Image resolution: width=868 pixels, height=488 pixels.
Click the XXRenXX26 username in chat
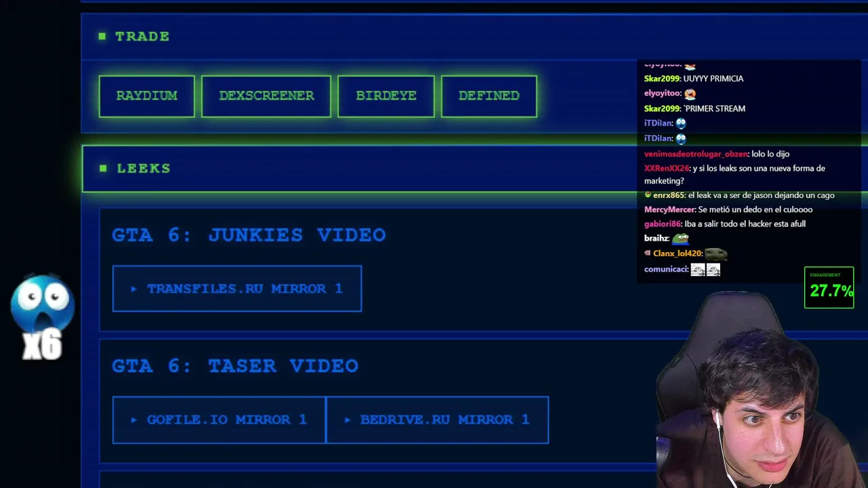666,168
